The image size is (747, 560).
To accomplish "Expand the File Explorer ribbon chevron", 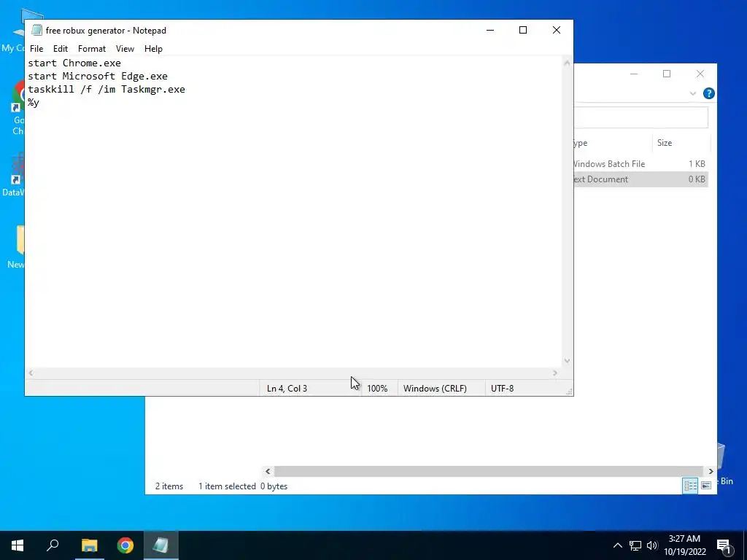I will coord(693,93).
